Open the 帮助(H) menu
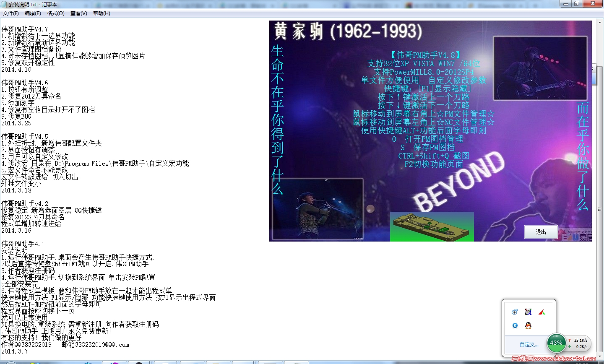This screenshot has width=604, height=364. click(102, 13)
